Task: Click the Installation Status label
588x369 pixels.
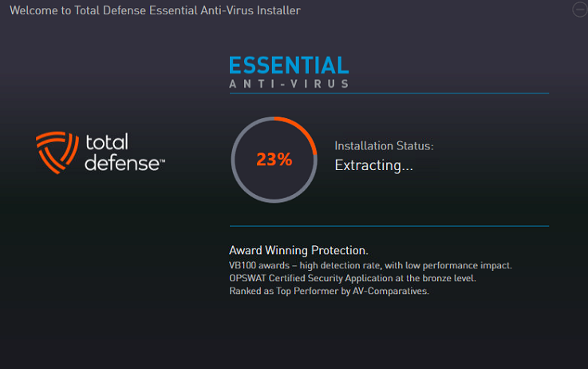Action: pos(384,145)
